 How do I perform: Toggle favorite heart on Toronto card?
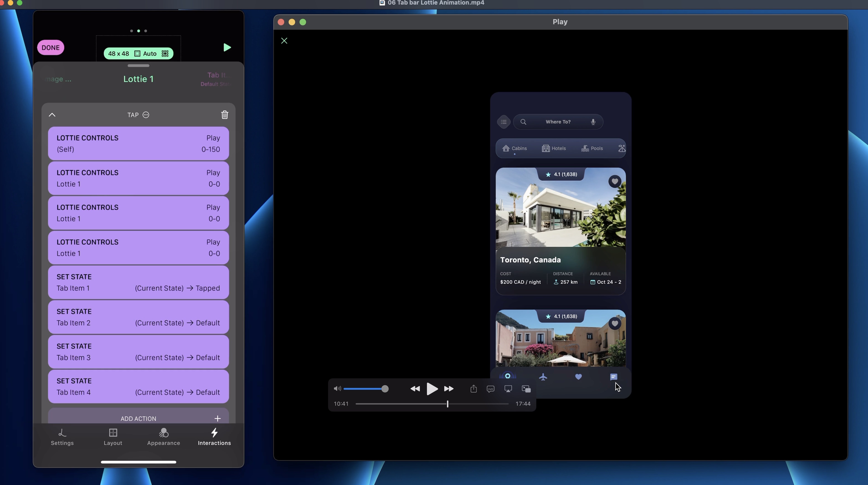click(x=615, y=182)
